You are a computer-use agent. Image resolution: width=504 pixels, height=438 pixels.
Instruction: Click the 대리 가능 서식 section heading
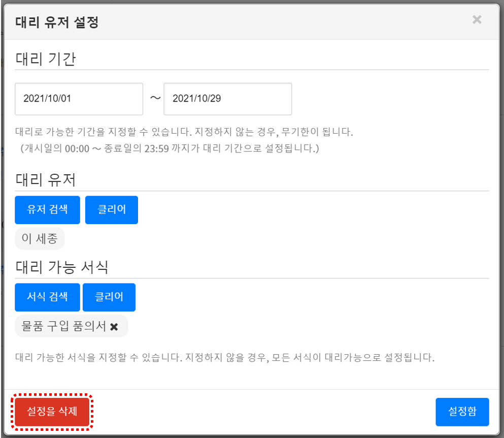(62, 267)
